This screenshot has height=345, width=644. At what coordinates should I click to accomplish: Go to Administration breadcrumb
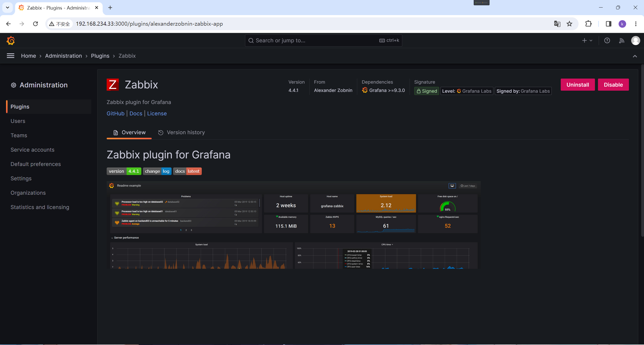63,56
